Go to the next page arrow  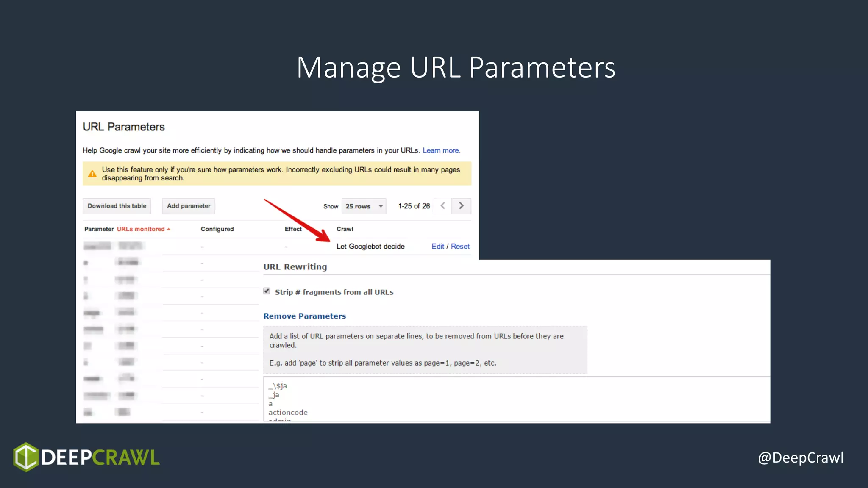pos(462,206)
